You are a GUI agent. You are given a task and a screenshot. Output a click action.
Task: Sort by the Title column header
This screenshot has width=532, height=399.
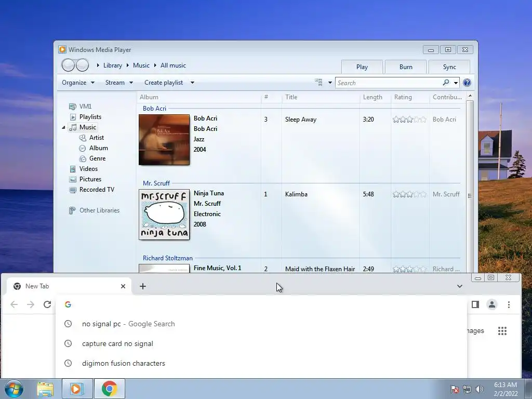(321, 97)
